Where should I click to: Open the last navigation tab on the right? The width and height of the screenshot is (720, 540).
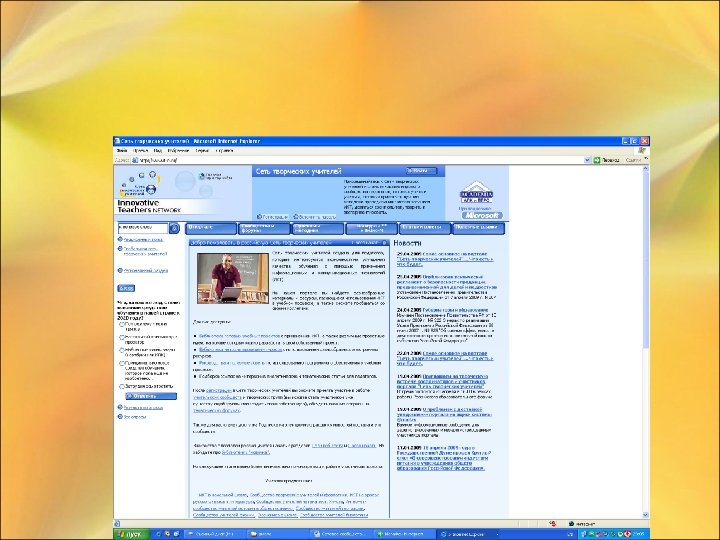(478, 228)
